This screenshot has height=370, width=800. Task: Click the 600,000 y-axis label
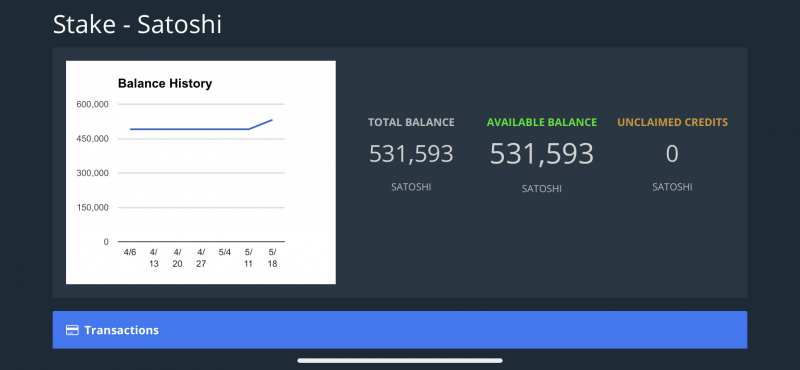(x=92, y=104)
